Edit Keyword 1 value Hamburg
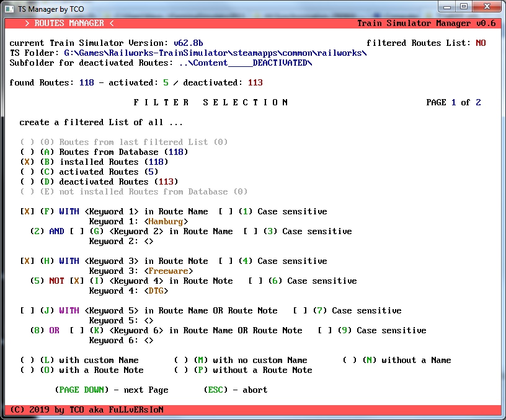 tap(166, 221)
